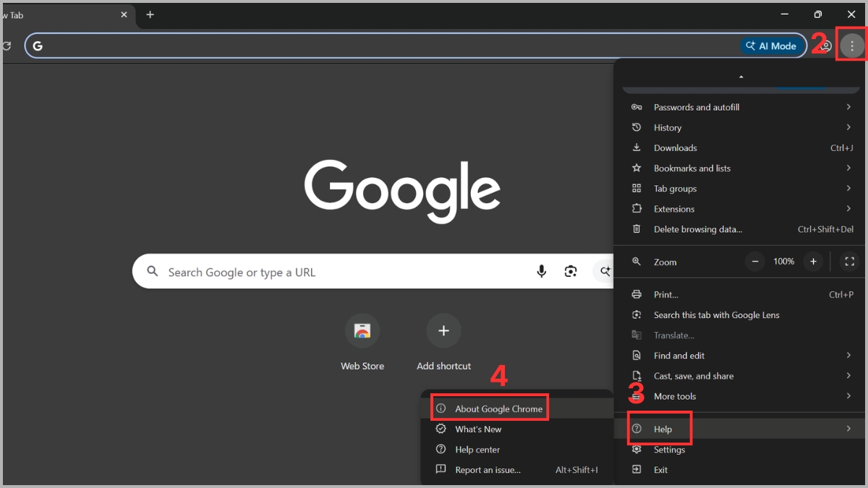This screenshot has height=488, width=868.
Task: Expand the Tab groups chevron
Action: tap(848, 188)
